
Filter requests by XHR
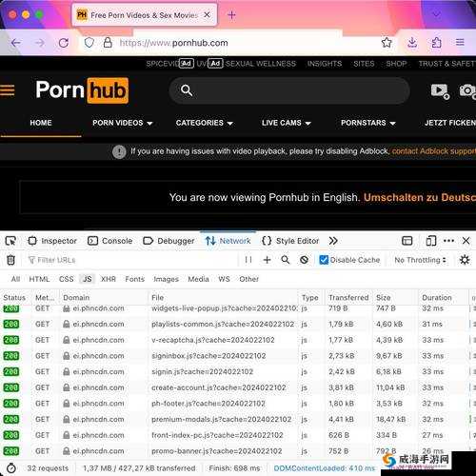point(109,279)
